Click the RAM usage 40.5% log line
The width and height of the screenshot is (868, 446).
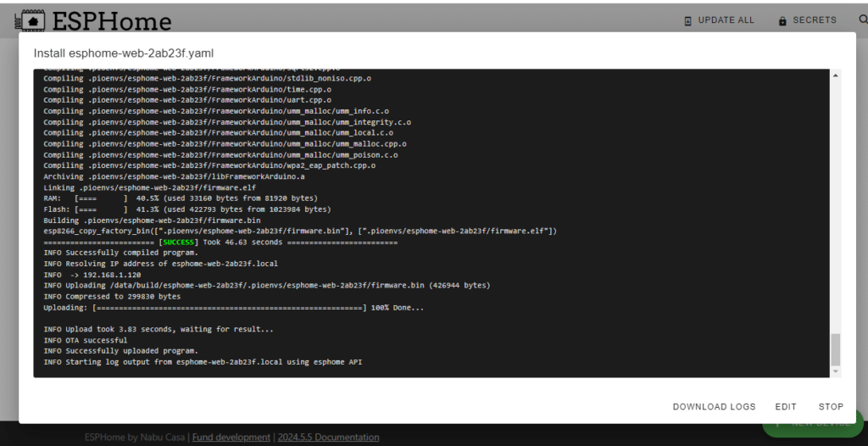[x=181, y=198]
